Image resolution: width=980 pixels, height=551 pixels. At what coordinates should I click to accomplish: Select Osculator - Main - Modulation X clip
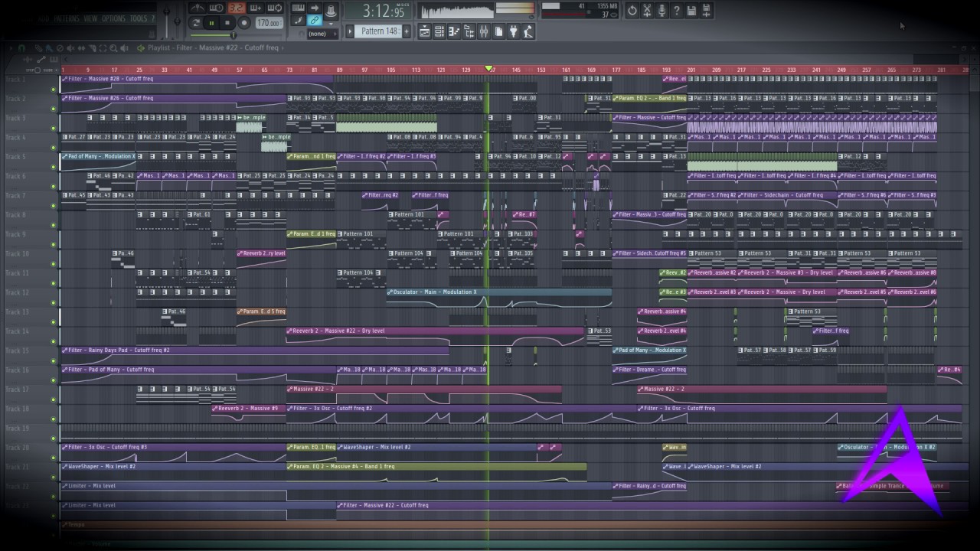tap(498, 298)
